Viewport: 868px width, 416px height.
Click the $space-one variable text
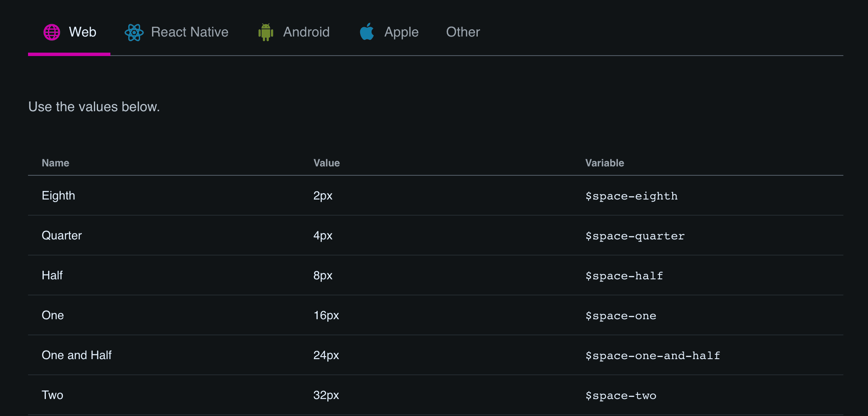pos(620,316)
